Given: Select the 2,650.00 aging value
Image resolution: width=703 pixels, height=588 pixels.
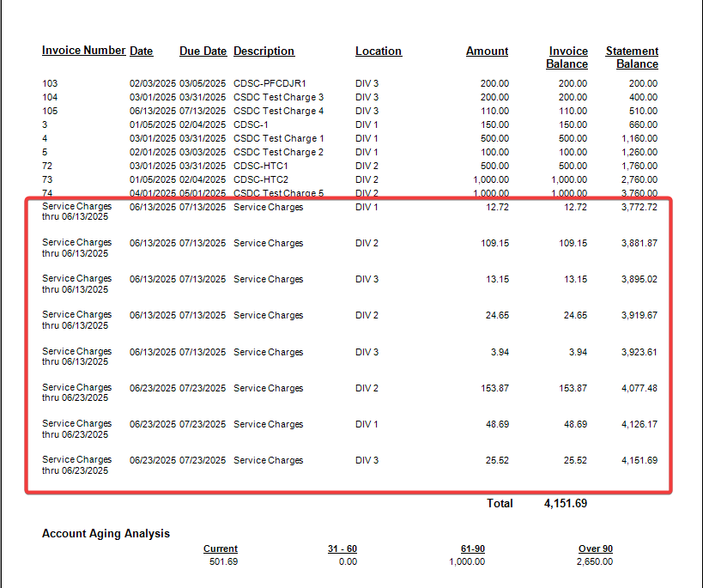Looking at the screenshot, I should click(595, 561).
